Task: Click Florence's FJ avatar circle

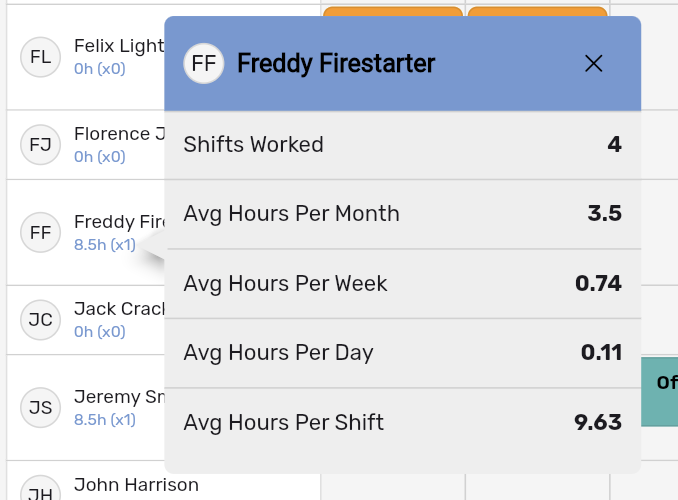Action: pos(40,145)
